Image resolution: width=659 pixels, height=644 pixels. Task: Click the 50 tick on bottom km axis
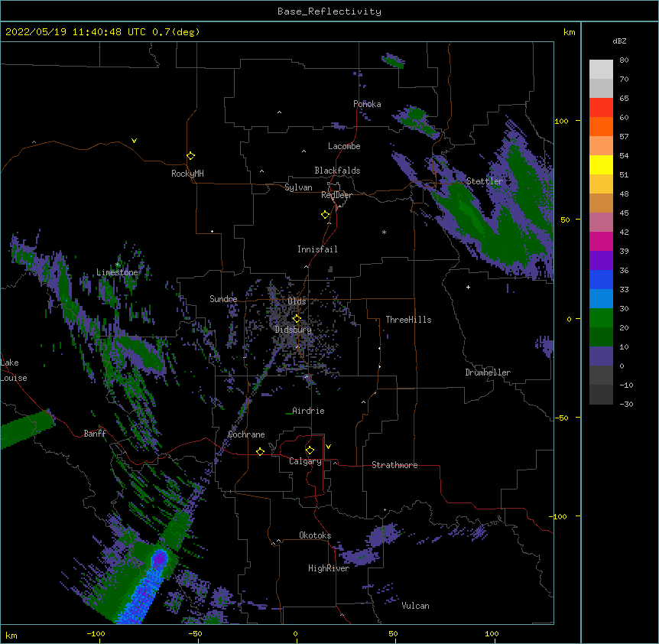point(393,633)
